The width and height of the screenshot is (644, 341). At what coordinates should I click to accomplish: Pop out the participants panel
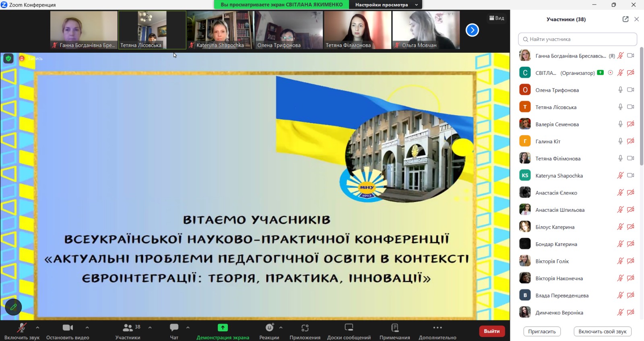pyautogui.click(x=625, y=19)
